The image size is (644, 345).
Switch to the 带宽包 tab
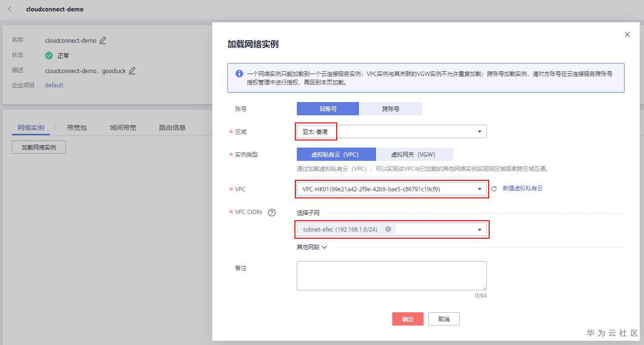coord(77,128)
